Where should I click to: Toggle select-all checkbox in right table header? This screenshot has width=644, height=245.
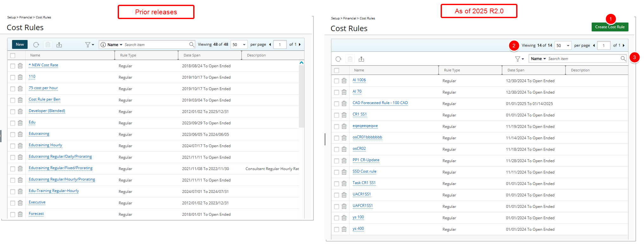[x=337, y=70]
